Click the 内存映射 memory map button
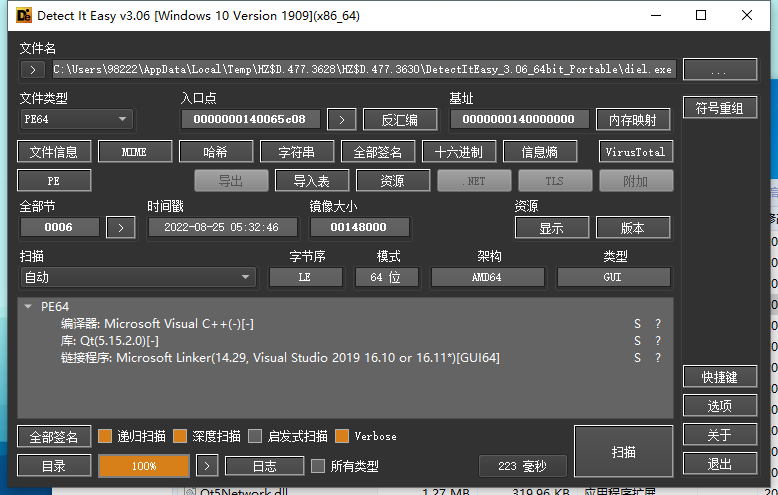This screenshot has height=495, width=778. (633, 120)
